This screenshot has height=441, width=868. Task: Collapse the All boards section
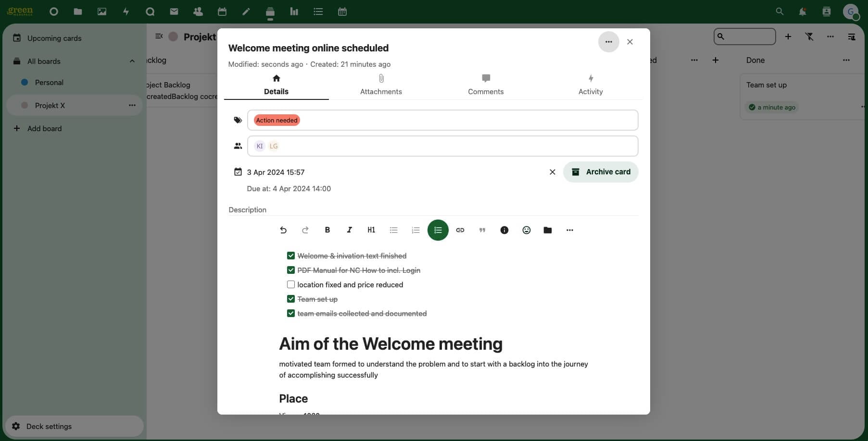pyautogui.click(x=132, y=61)
